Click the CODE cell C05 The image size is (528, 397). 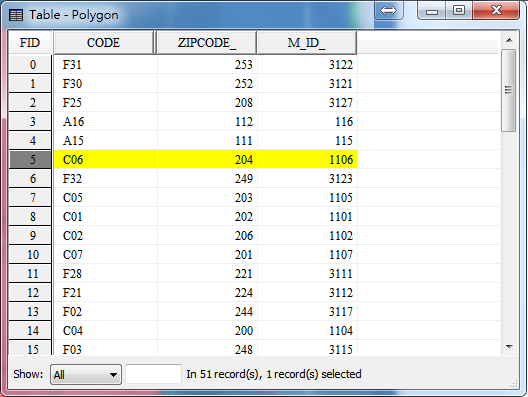[x=105, y=197]
